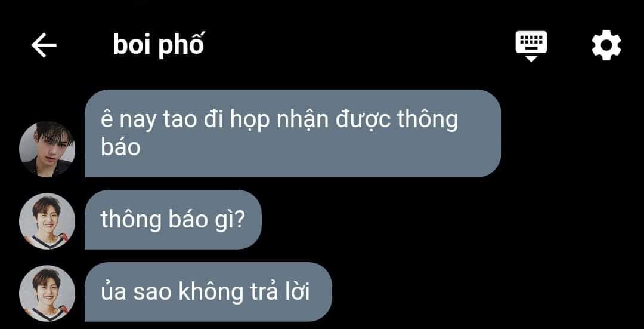
Task: Click the word "họp" in the first message
Action: pyautogui.click(x=245, y=121)
